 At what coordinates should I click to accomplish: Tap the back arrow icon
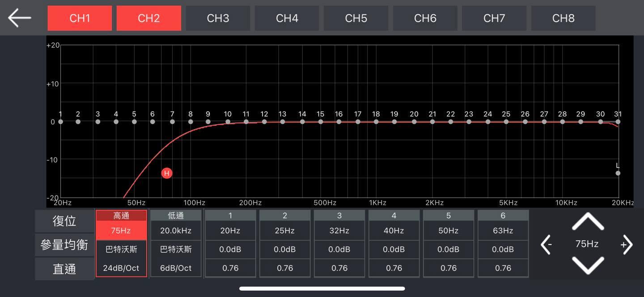coord(20,18)
